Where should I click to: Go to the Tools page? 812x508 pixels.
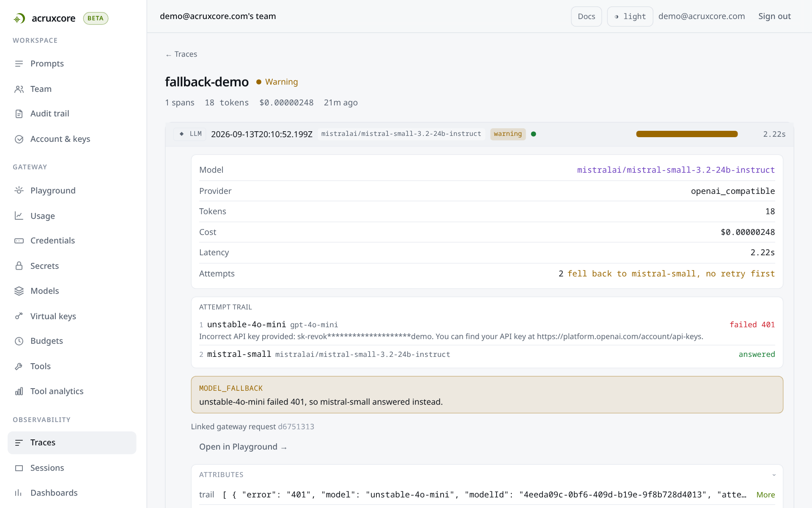tap(72, 366)
